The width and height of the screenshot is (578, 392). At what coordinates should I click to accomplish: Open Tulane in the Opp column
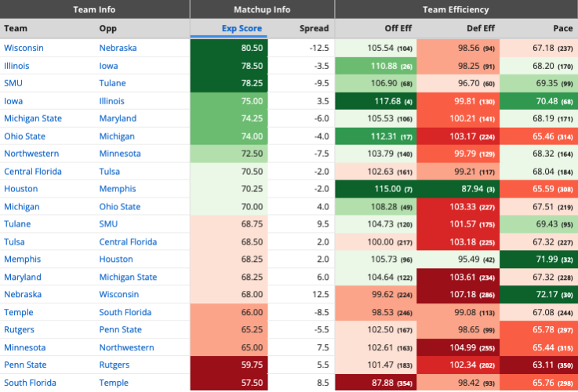point(112,83)
